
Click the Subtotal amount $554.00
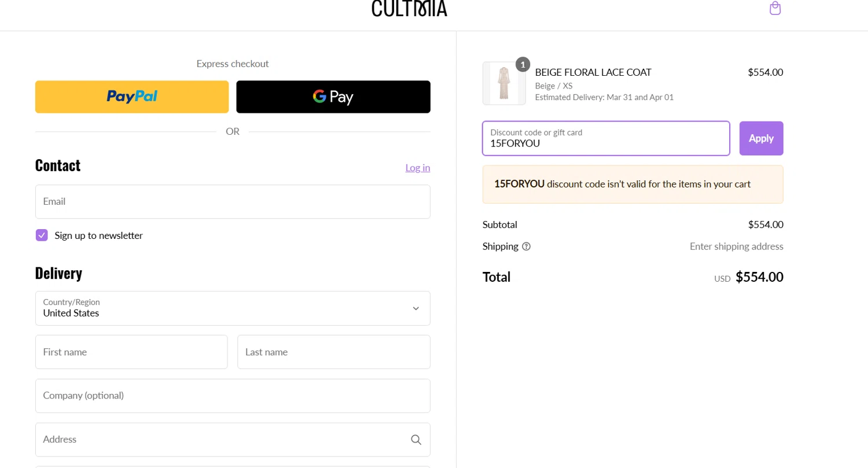766,224
